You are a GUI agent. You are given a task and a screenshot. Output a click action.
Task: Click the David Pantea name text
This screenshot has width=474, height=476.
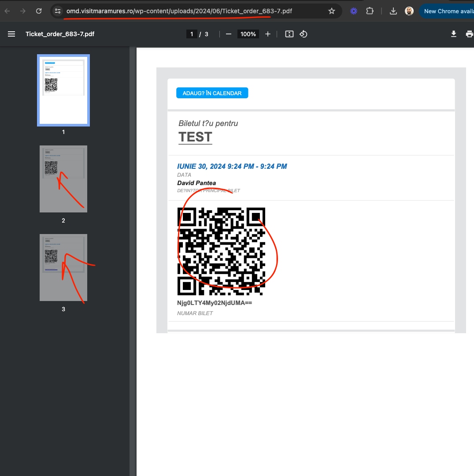tap(196, 183)
